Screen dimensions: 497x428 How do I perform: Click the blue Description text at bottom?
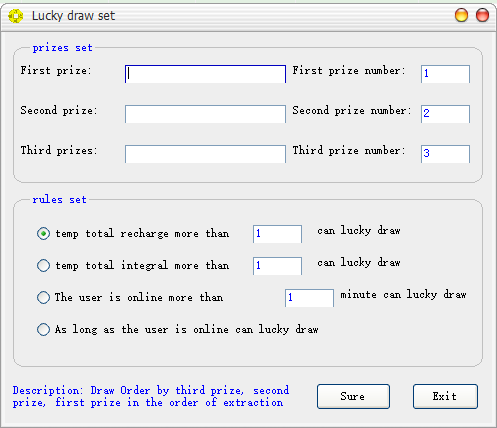151,396
